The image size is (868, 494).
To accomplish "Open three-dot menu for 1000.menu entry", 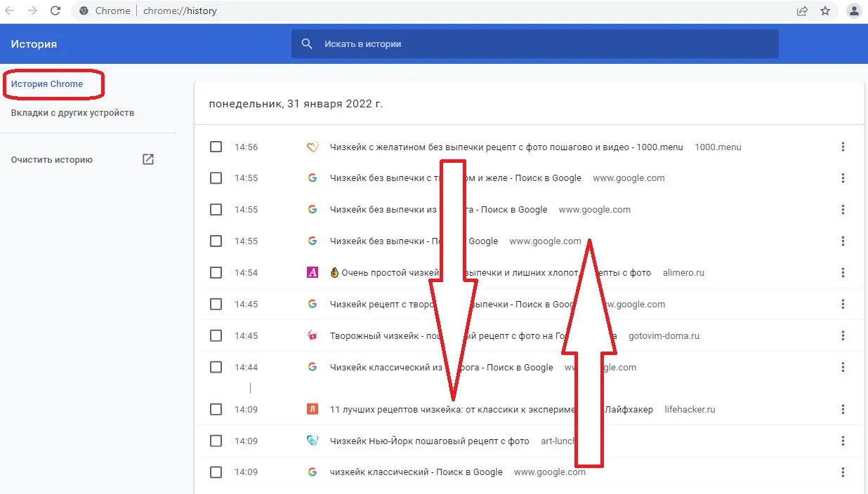I will 843,147.
